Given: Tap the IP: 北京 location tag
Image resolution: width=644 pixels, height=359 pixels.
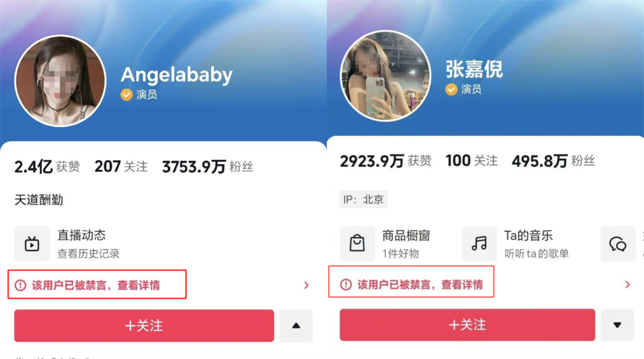Looking at the screenshot, I should 364,200.
